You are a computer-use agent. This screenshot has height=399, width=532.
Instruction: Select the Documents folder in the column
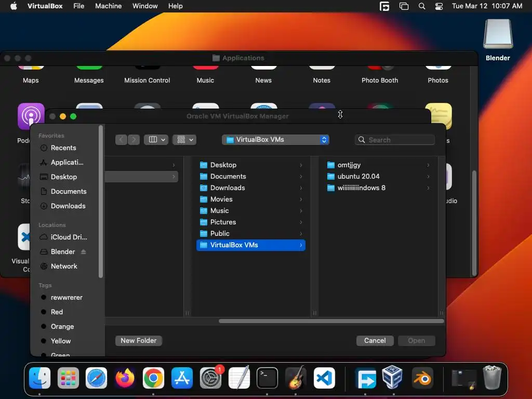(x=251, y=177)
